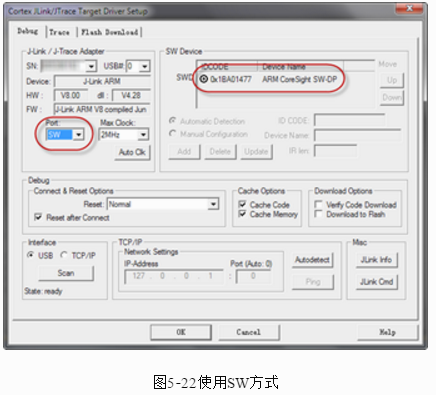Click the Update device button

pos(256,152)
